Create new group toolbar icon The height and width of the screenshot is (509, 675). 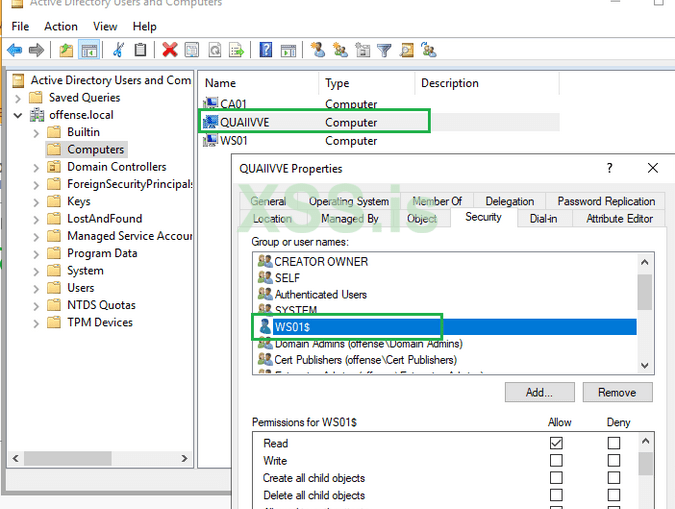click(340, 50)
